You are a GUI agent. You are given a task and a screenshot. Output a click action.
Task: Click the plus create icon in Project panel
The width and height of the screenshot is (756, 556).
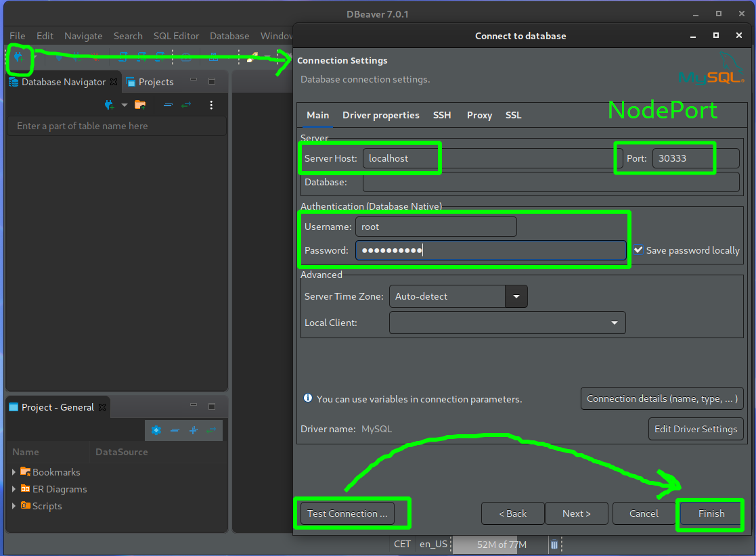click(x=194, y=430)
